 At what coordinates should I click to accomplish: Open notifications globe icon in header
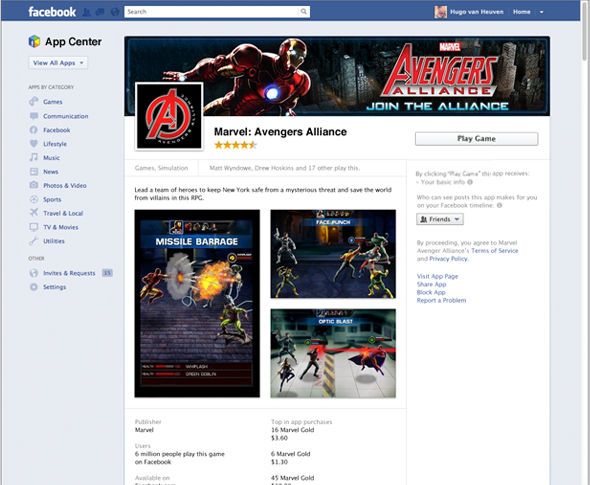115,12
